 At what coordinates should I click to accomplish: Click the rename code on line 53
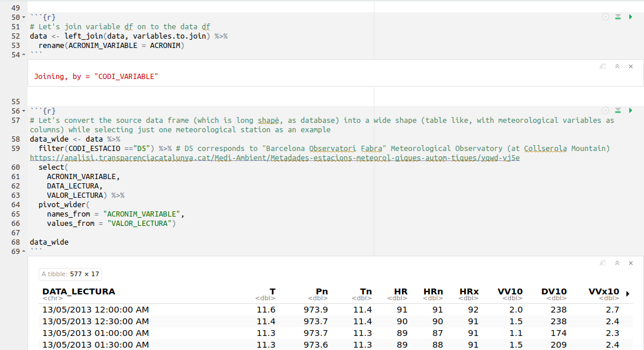point(111,46)
